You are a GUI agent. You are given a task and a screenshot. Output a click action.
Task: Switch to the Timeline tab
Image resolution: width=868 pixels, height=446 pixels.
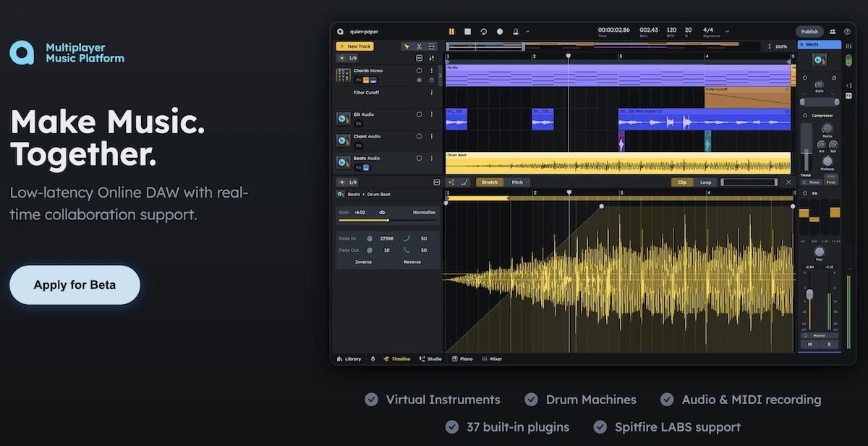coord(396,358)
